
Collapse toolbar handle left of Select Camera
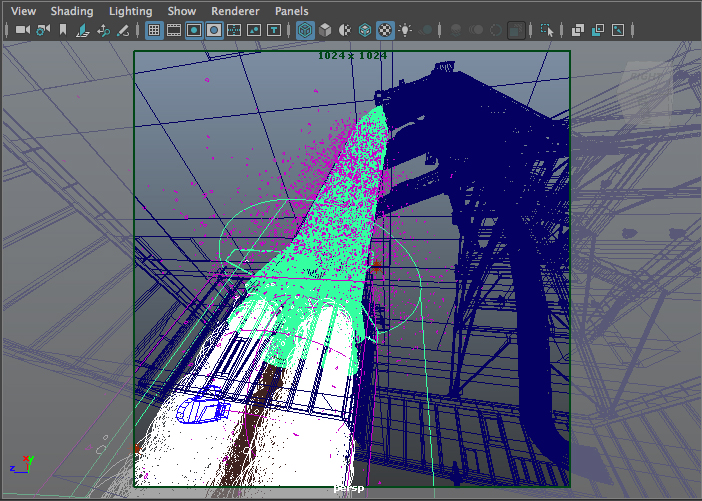pyautogui.click(x=7, y=30)
